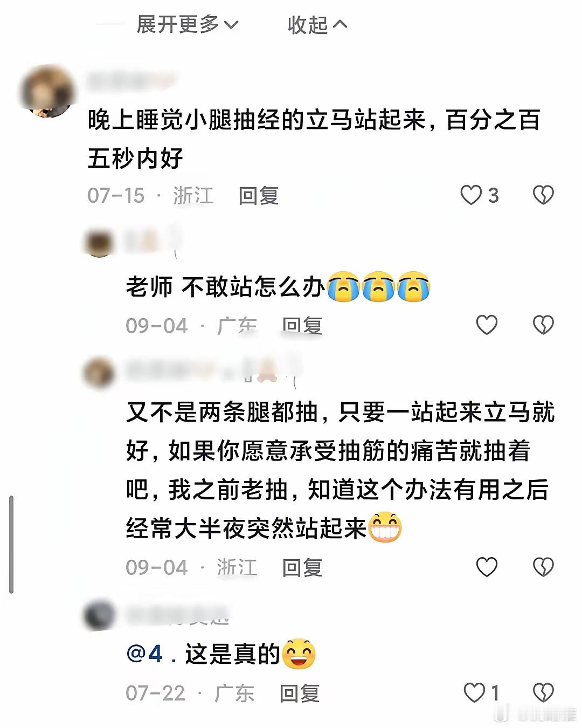Open avatar of 又不是两条腿都抽 replier
The height and width of the screenshot is (728, 582).
[x=100, y=373]
